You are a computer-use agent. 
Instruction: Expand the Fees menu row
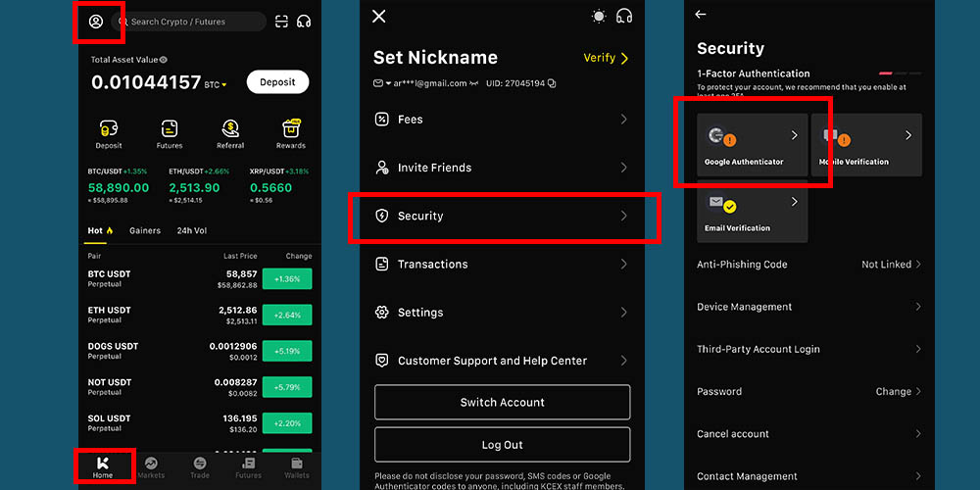(502, 120)
